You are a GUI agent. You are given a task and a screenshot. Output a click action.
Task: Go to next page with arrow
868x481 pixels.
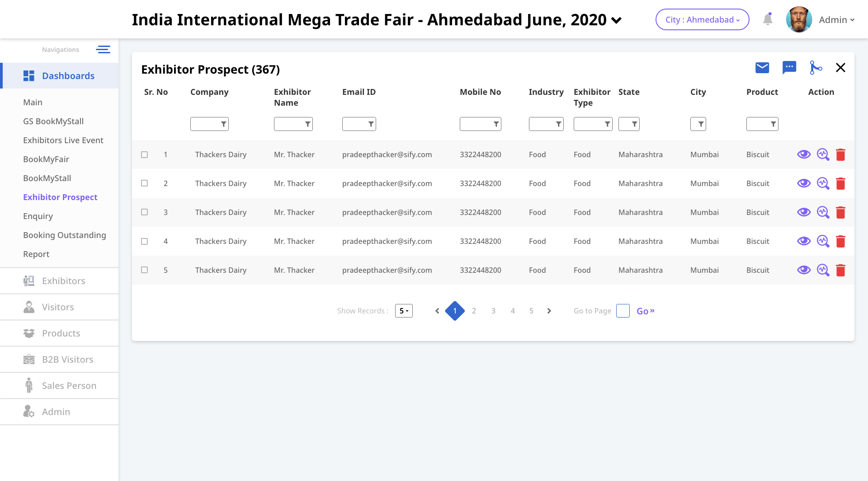(549, 311)
